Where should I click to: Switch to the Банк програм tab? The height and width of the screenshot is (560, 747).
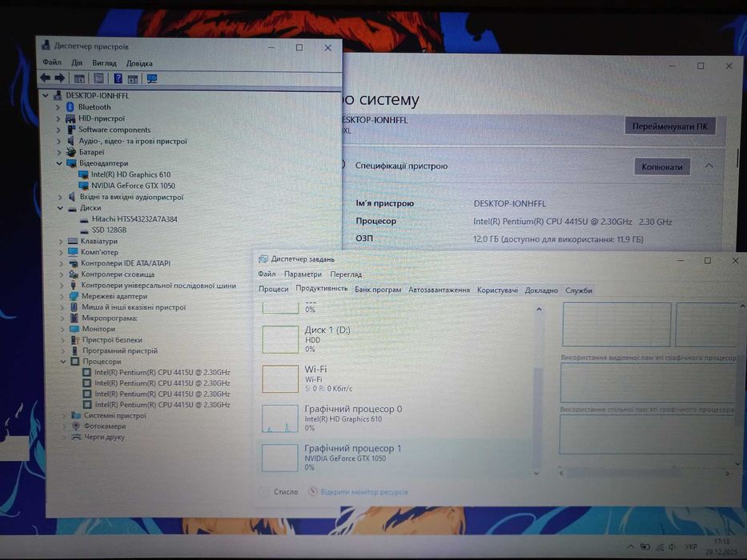point(378,290)
